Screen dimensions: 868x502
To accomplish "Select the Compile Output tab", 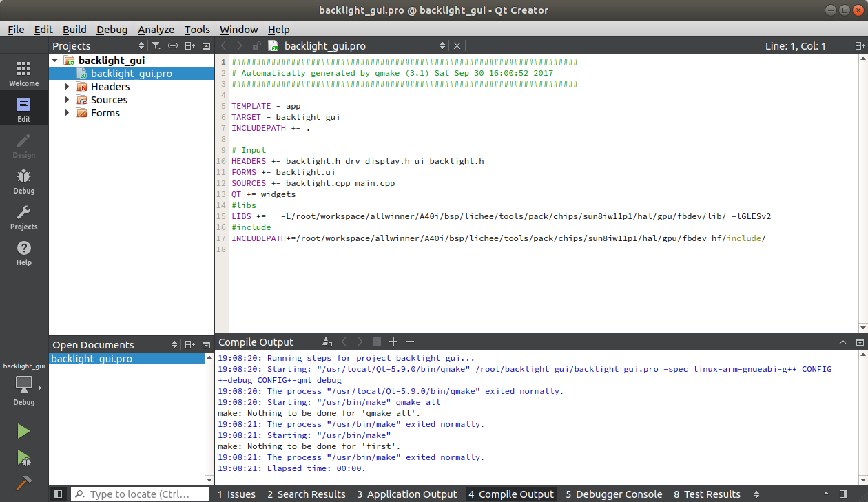I will coord(511,494).
